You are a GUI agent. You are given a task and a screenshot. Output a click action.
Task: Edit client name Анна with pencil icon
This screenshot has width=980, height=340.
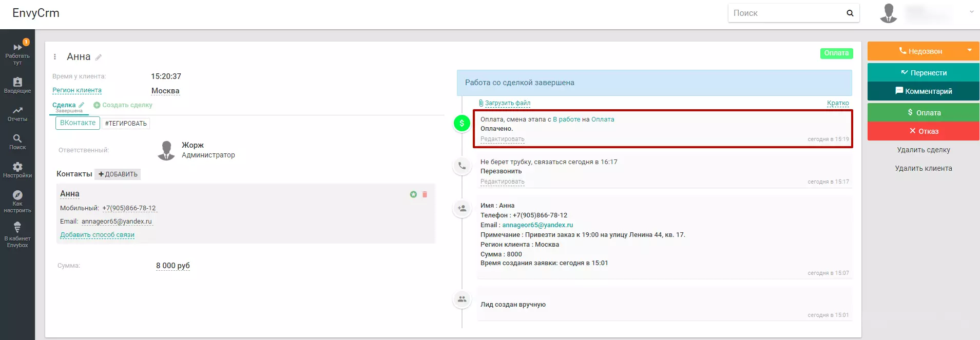point(99,57)
